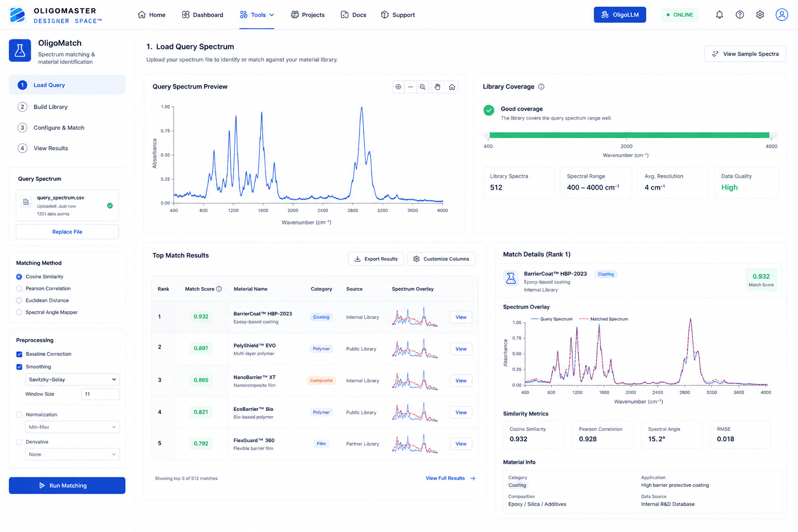Click the Good coverage green check icon

tap(489, 110)
